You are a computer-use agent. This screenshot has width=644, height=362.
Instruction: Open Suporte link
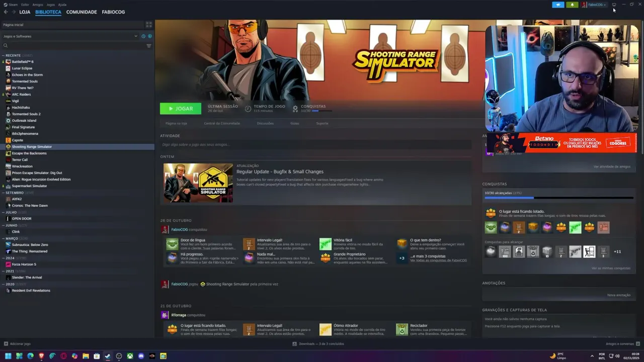322,123
